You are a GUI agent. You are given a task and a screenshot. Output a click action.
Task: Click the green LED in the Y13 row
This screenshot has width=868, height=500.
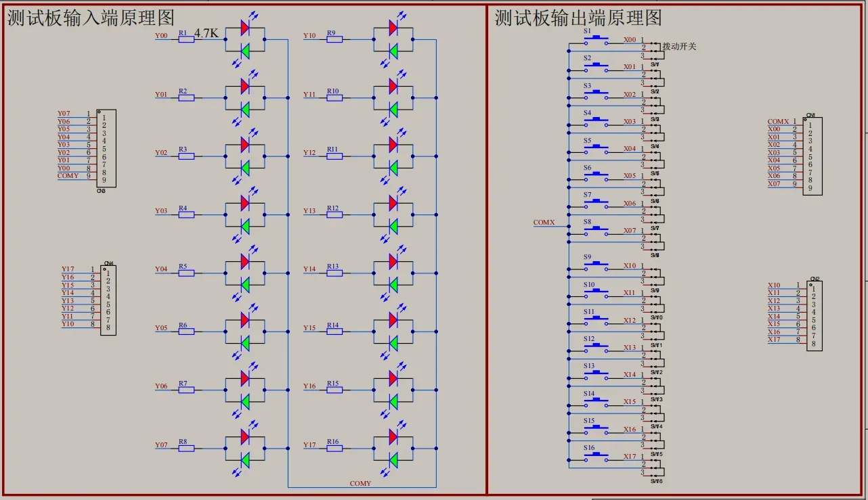pyautogui.click(x=393, y=226)
